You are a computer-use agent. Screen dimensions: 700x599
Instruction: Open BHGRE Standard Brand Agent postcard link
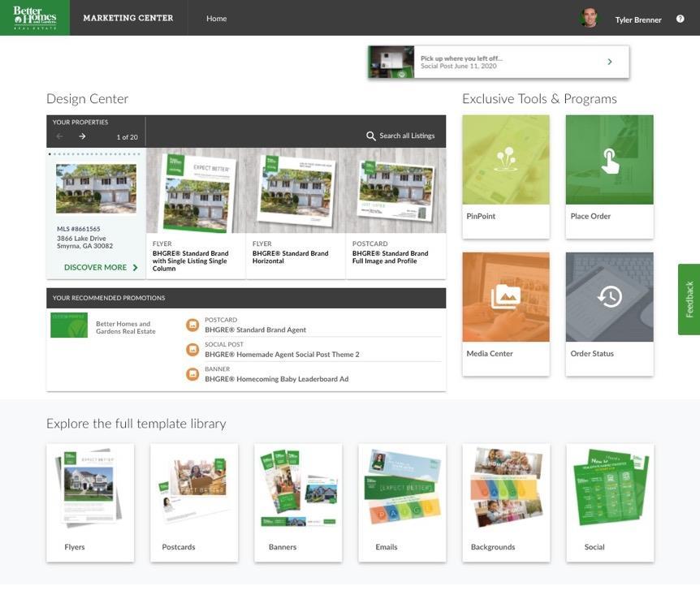[255, 330]
